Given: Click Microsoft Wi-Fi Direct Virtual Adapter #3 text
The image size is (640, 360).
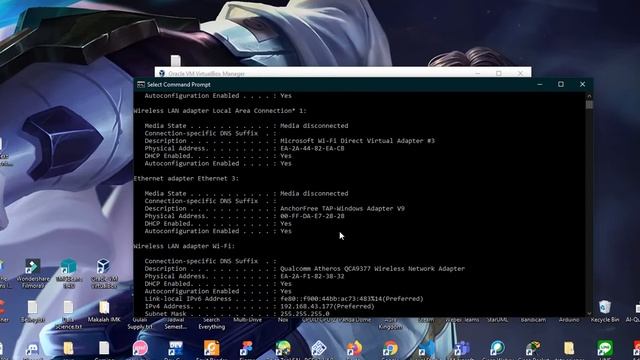Looking at the screenshot, I should click(x=357, y=141).
